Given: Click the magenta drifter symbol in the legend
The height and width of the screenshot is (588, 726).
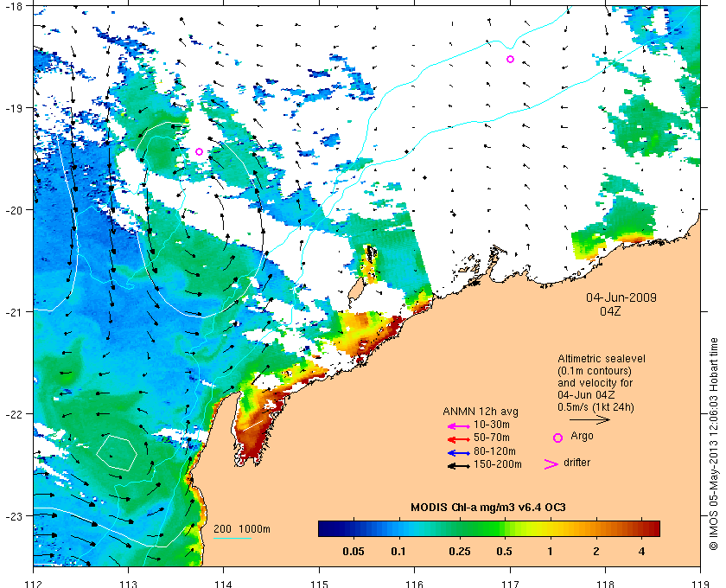Looking at the screenshot, I should (x=551, y=464).
